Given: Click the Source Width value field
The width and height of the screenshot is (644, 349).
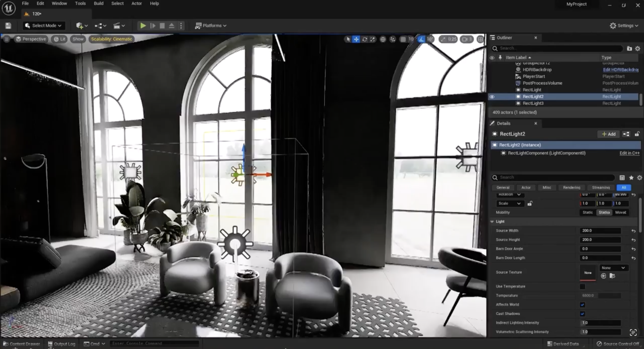Looking at the screenshot, I should [x=600, y=230].
